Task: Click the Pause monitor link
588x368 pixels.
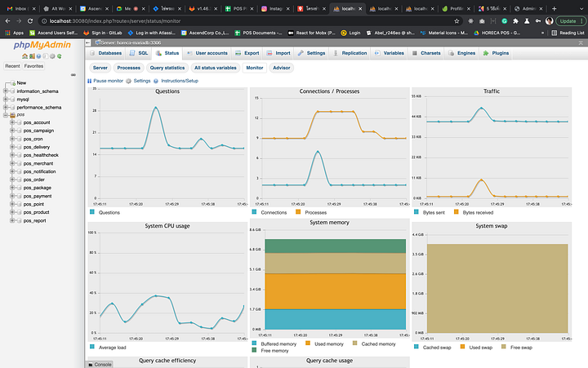Action: 105,81
